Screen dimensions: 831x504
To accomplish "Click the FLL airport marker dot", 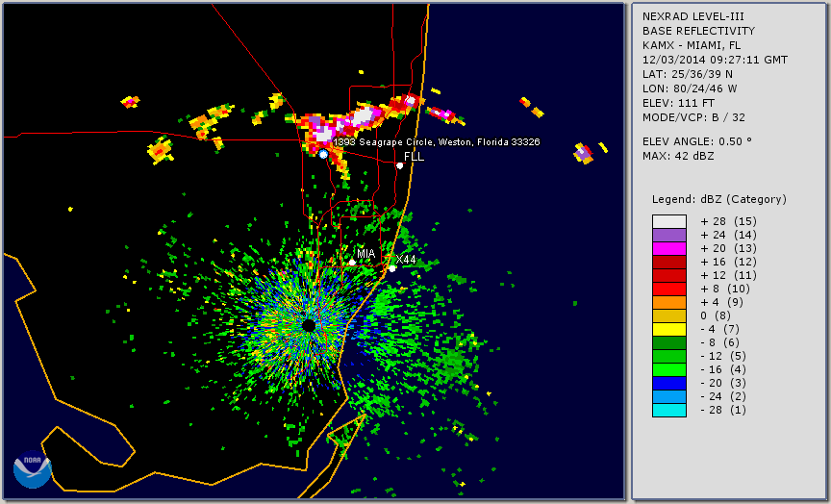I will coord(400,165).
